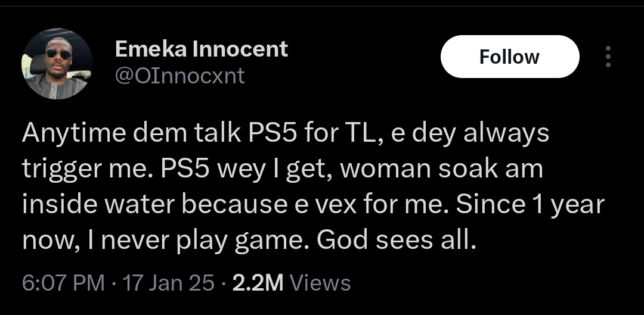Image resolution: width=644 pixels, height=315 pixels.
Task: Click the tweet line starting "Anytime dem talk"
Action: point(285,133)
